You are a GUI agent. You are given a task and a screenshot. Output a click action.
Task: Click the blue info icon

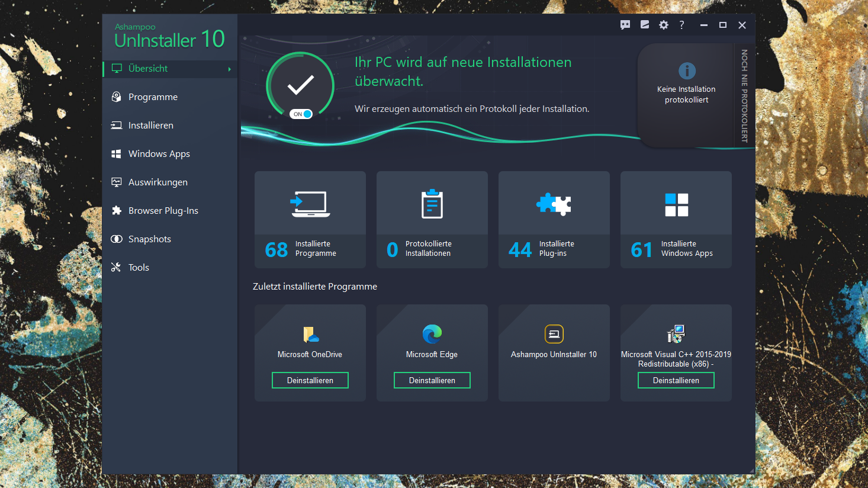click(687, 71)
